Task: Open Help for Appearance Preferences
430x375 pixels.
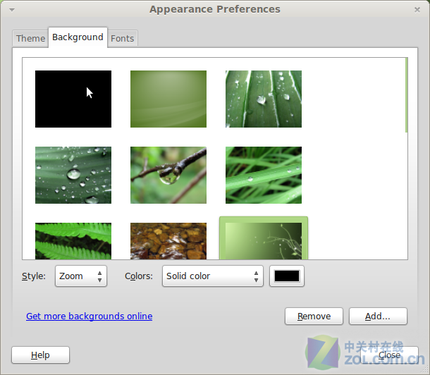Action: (x=40, y=355)
